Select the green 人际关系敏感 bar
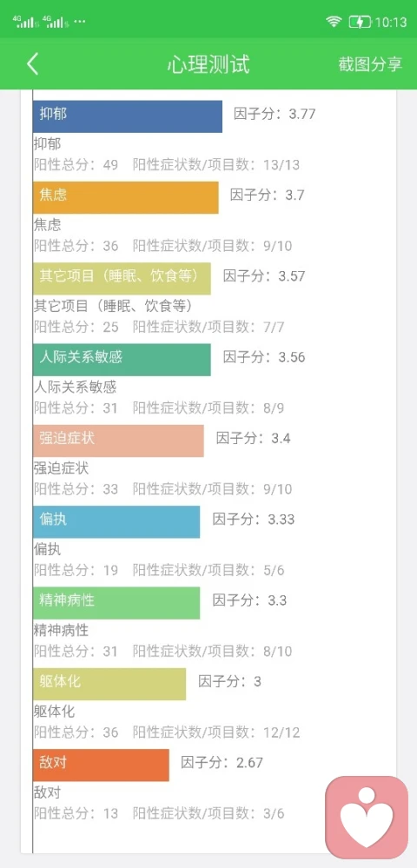 pyautogui.click(x=122, y=359)
